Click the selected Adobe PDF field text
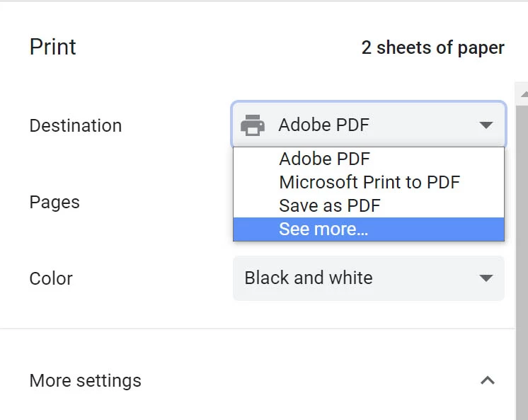The width and height of the screenshot is (528, 420). point(323,125)
